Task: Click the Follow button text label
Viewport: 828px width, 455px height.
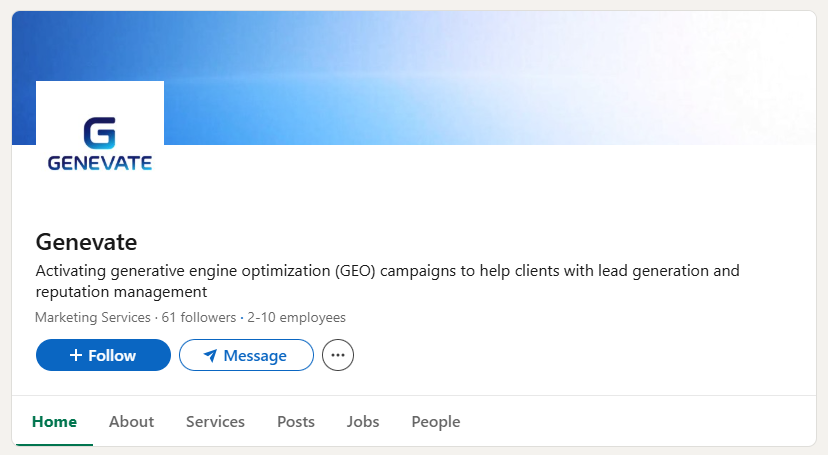Action: tap(112, 355)
